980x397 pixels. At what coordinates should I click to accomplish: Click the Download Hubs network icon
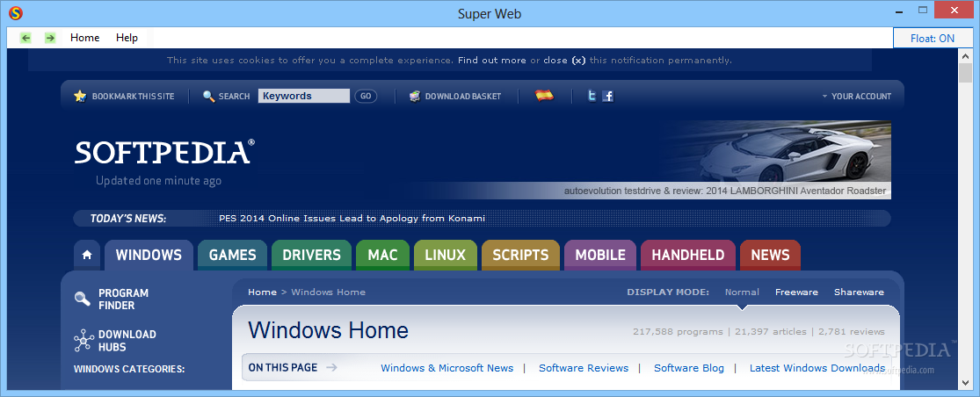[x=83, y=341]
